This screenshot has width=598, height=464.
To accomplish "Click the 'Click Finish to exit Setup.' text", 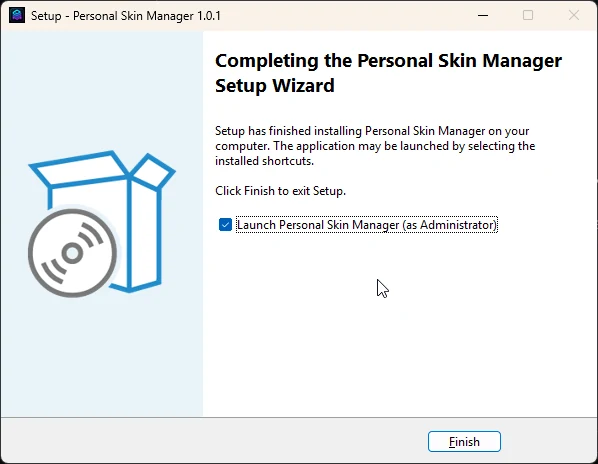I will coord(280,191).
